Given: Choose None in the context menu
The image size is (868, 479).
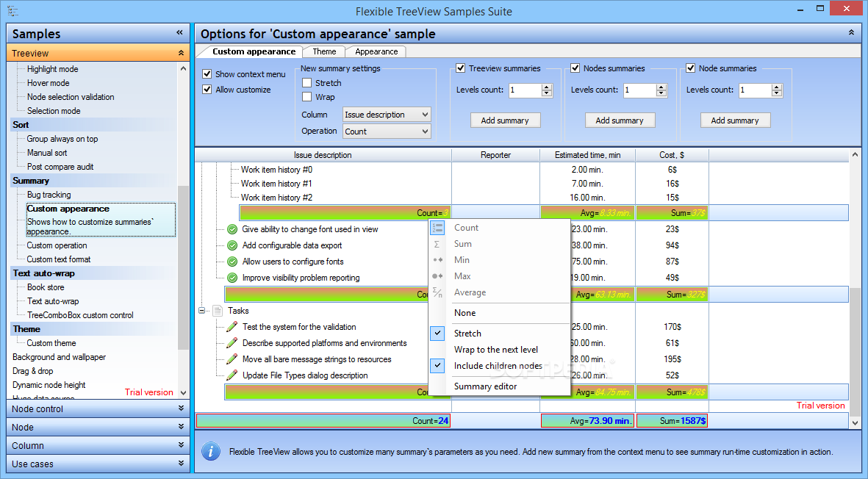Looking at the screenshot, I should (x=465, y=313).
